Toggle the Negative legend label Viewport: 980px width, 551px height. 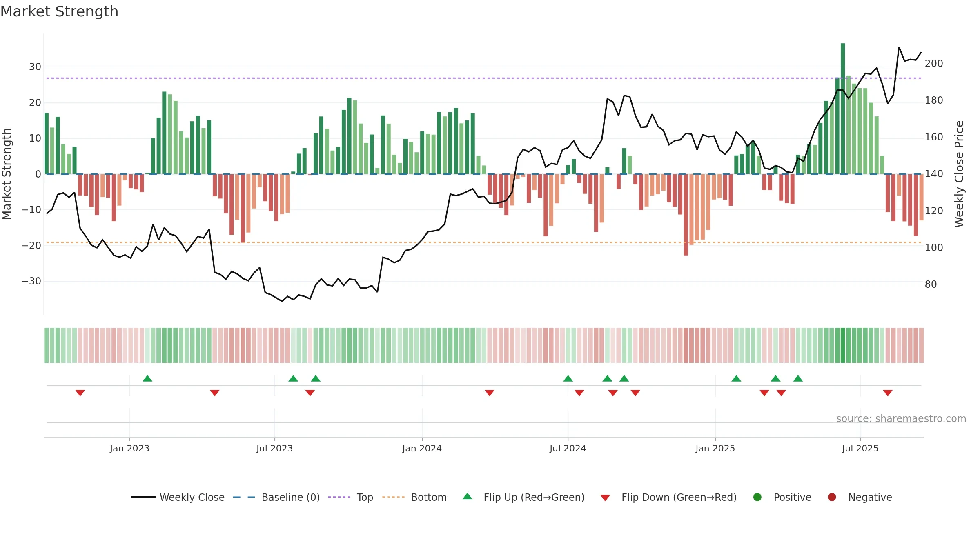[870, 498]
